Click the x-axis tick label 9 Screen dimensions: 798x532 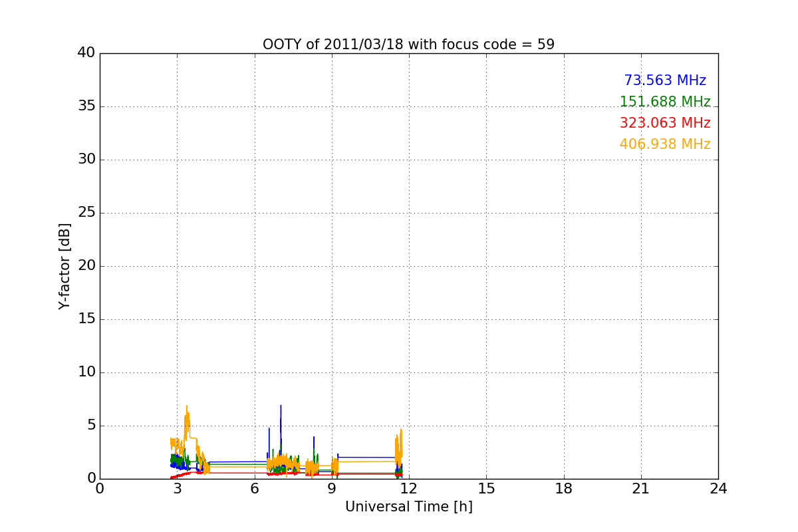tap(332, 489)
